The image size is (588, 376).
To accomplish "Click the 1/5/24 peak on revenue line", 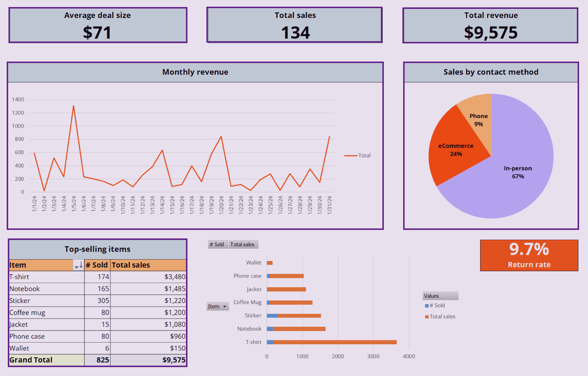I will (73, 106).
